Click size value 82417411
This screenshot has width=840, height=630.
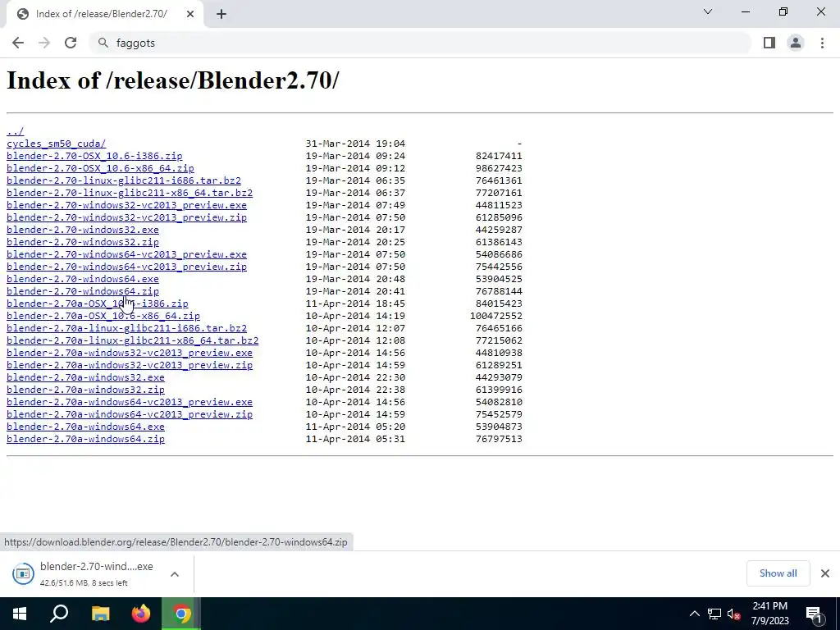(x=499, y=156)
